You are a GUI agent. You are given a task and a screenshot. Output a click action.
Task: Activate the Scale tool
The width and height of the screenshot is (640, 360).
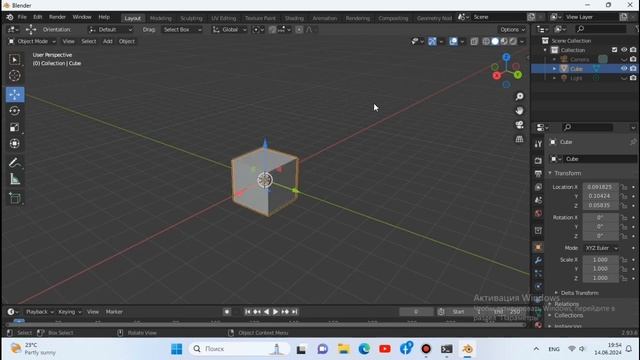coord(15,127)
